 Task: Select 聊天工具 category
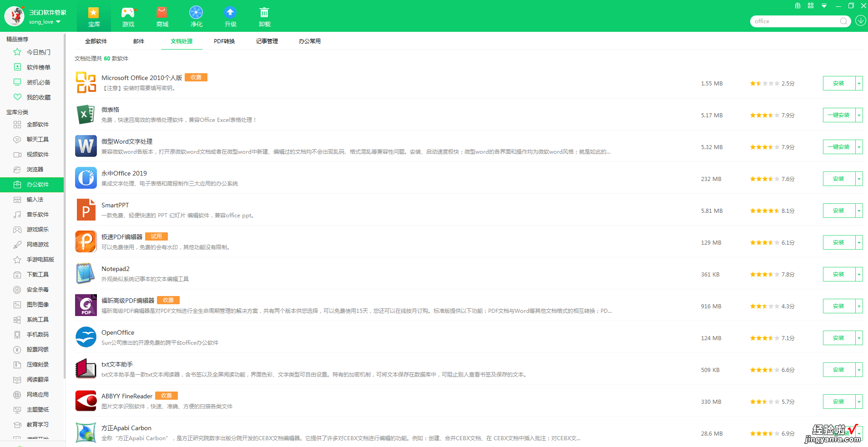[x=32, y=140]
